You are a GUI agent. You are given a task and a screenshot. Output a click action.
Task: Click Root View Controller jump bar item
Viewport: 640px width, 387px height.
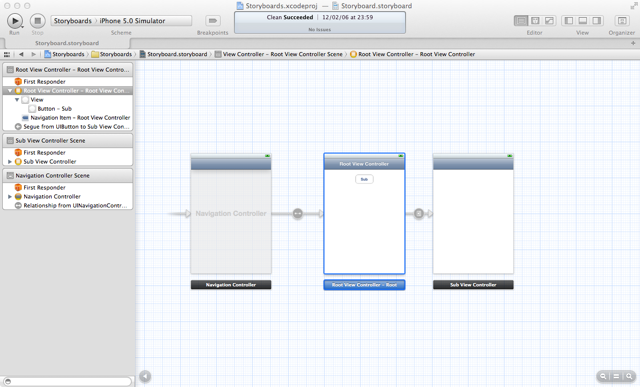coord(413,54)
